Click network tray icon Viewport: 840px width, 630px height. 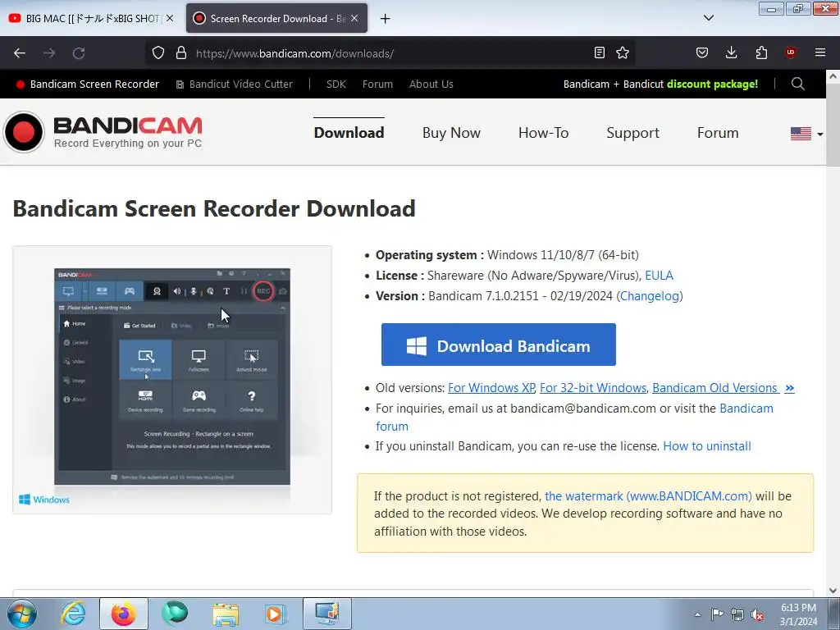click(x=737, y=614)
